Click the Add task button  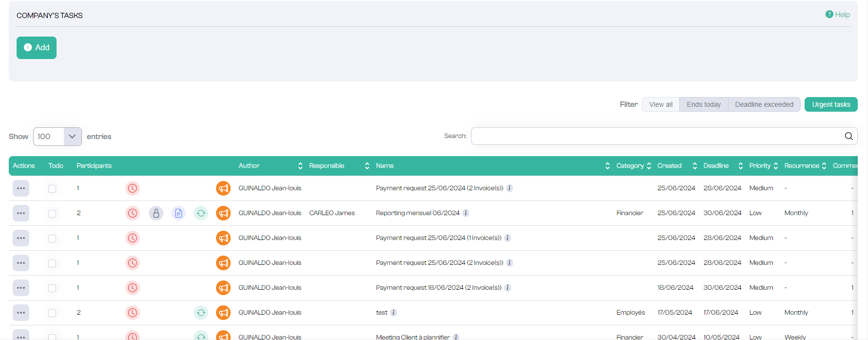pos(37,48)
